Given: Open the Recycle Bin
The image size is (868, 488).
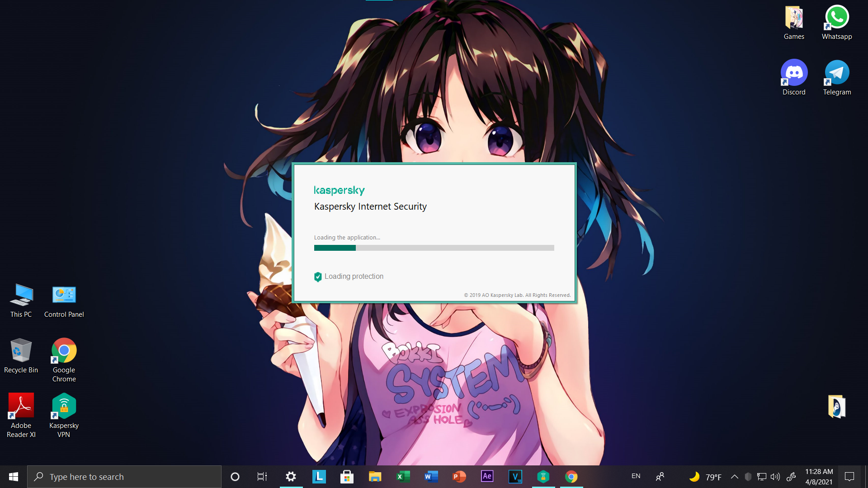Looking at the screenshot, I should tap(21, 351).
